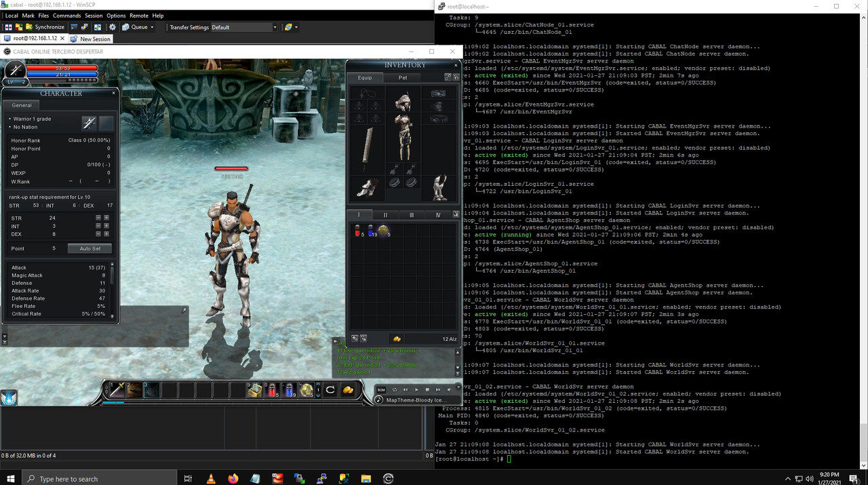The image size is (868, 485).
Task: Open the Commands menu
Action: (66, 16)
